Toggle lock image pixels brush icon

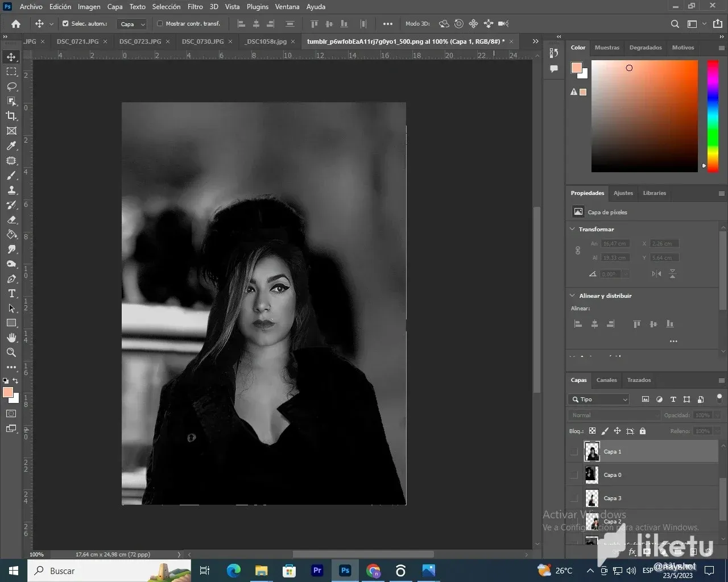[605, 431]
